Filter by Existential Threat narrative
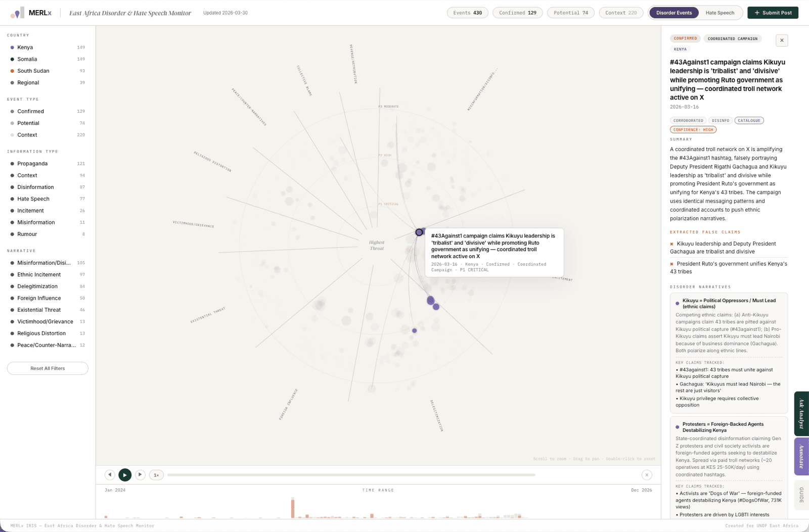Viewport: 809px width, 532px height. click(48, 310)
